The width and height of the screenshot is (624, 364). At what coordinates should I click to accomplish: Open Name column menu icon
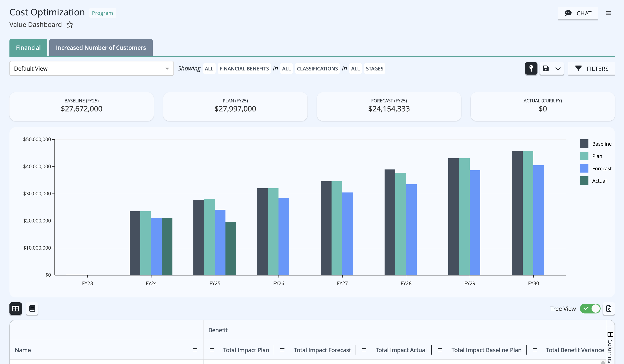pos(195,350)
